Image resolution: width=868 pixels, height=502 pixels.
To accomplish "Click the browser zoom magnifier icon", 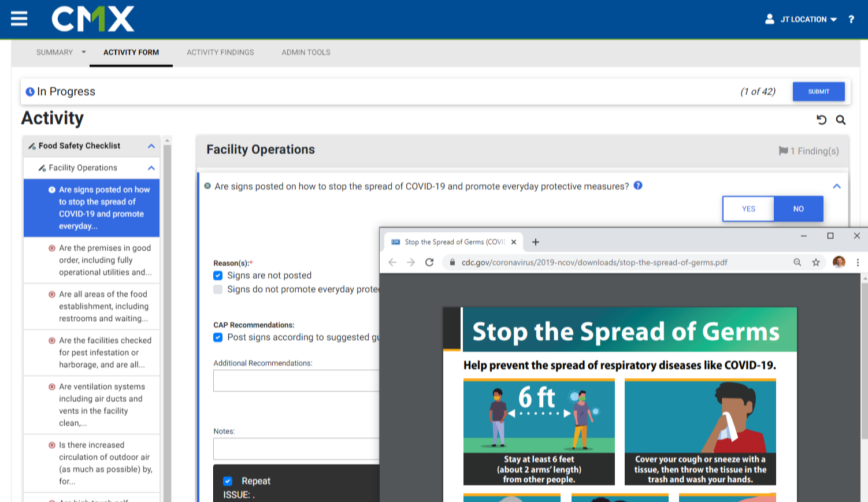I will [x=797, y=262].
